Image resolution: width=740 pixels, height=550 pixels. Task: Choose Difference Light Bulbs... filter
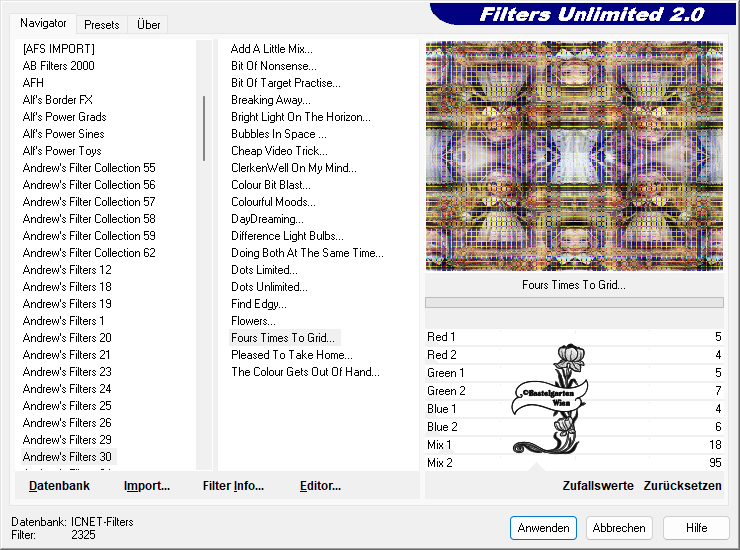pyautogui.click(x=287, y=236)
